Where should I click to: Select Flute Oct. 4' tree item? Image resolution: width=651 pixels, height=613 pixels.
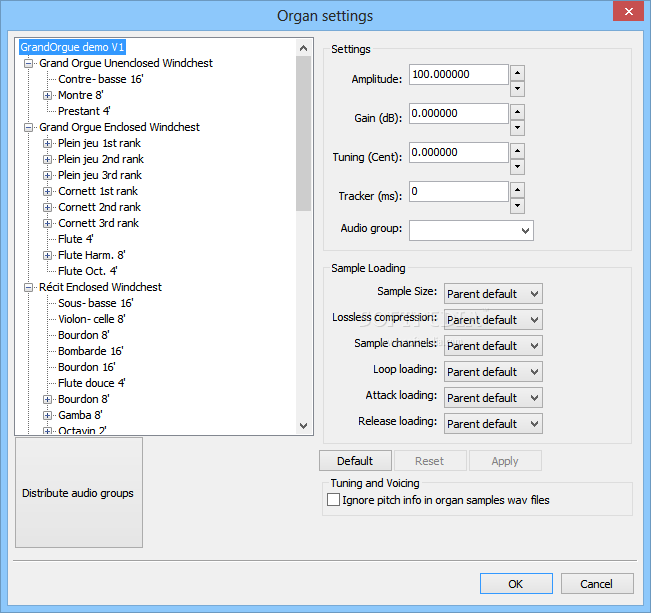[x=88, y=271]
